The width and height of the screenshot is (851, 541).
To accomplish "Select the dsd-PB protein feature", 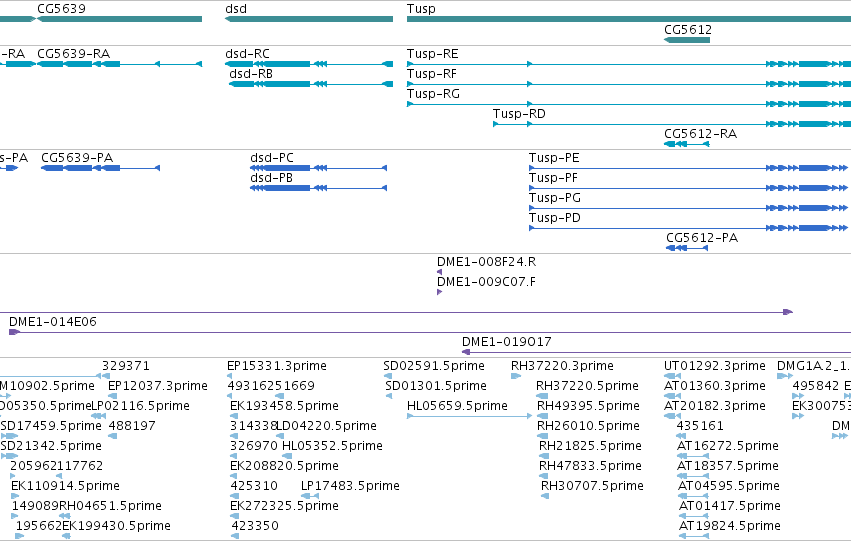I will (319, 188).
